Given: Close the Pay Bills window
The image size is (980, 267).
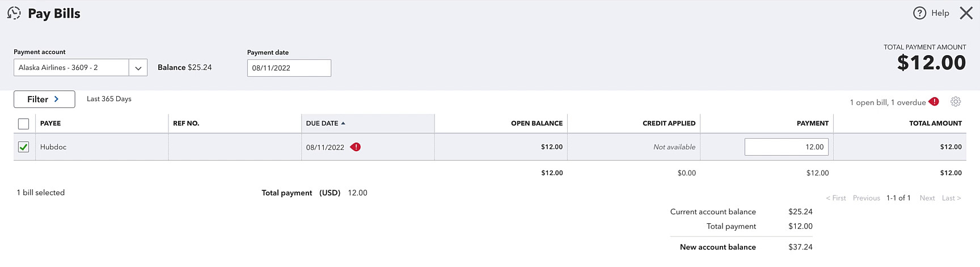Looking at the screenshot, I should [966, 13].
